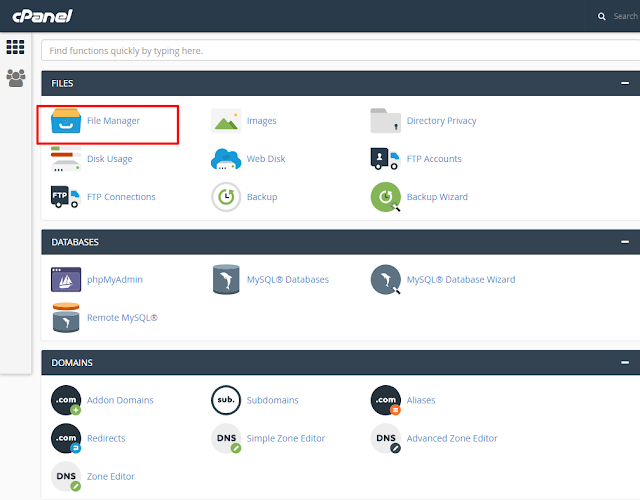
Task: Click the Images icon
Action: pyautogui.click(x=226, y=121)
